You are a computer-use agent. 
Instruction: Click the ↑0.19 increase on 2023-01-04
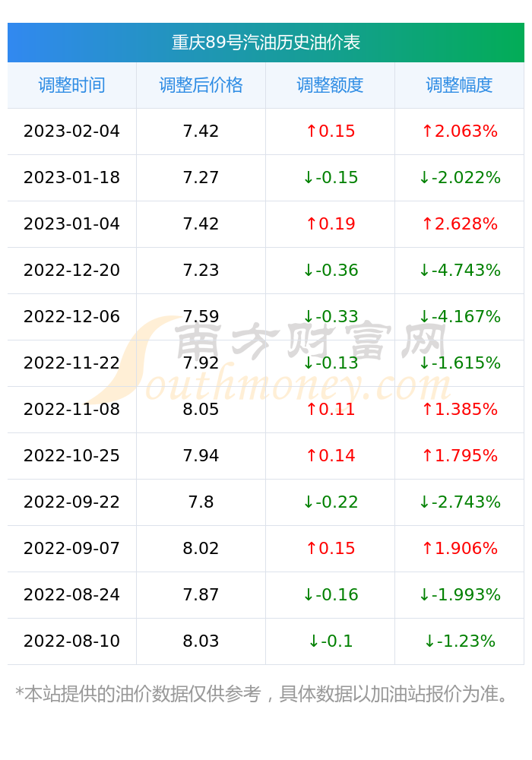(330, 224)
